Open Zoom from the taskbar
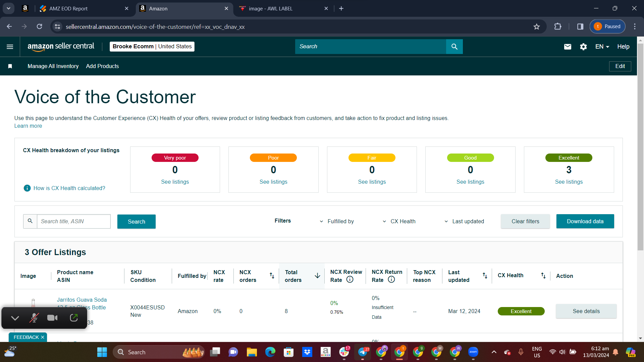This screenshot has height=362, width=644. 473,352
